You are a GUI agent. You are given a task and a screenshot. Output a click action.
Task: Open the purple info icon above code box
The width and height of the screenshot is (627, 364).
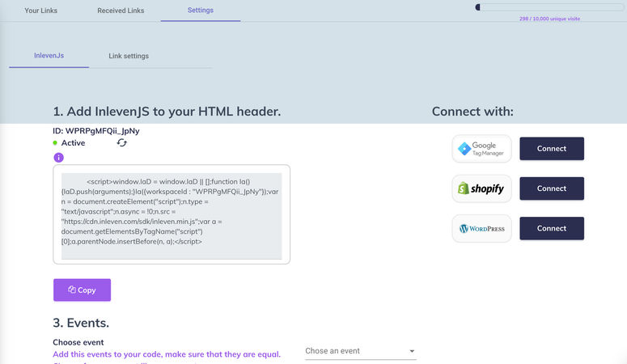click(x=59, y=158)
